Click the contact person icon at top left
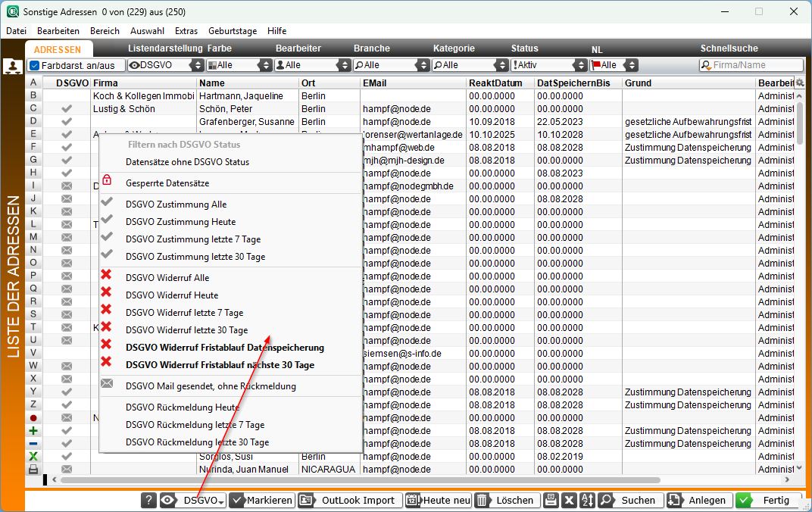The width and height of the screenshot is (812, 512). 13,66
